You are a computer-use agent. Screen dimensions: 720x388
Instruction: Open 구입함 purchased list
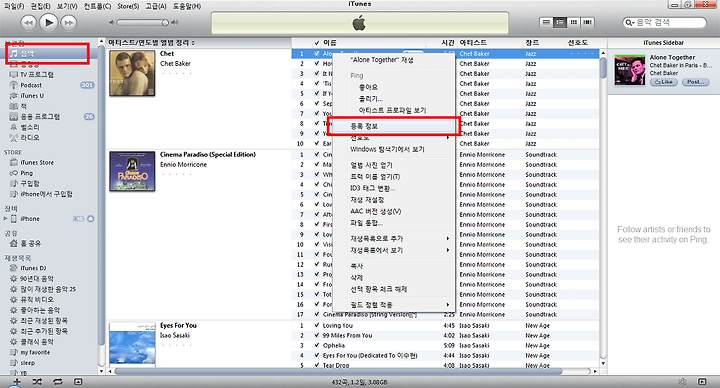pos(30,184)
